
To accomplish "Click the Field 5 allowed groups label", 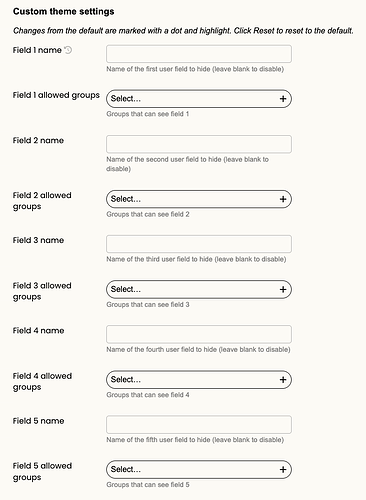I will coord(42,471).
